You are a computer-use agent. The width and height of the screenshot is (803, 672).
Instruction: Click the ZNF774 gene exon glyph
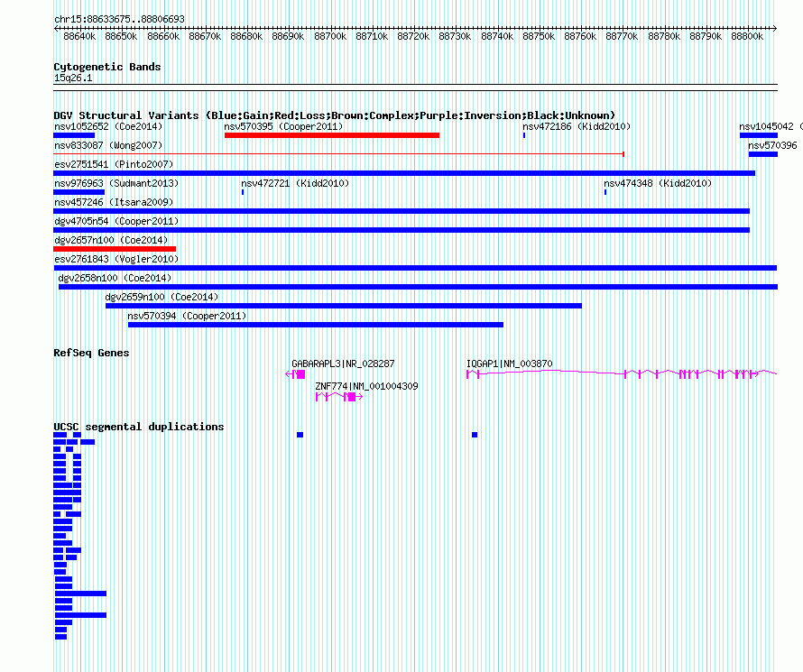352,397
